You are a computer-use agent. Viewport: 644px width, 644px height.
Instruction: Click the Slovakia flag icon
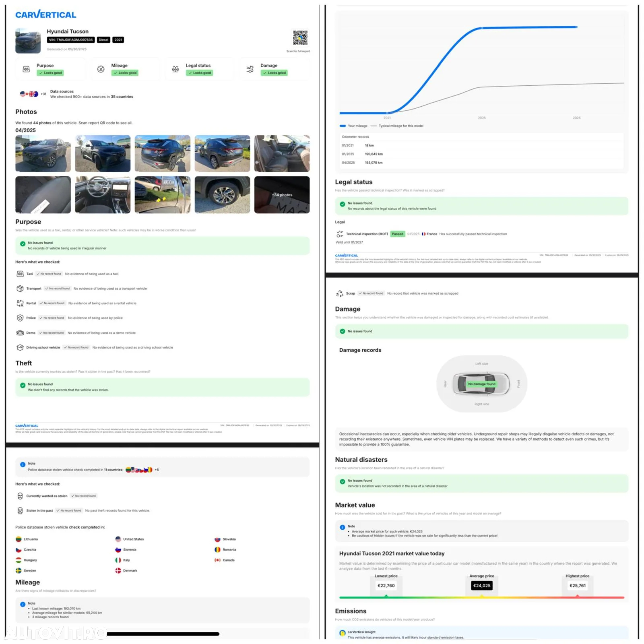(217, 539)
